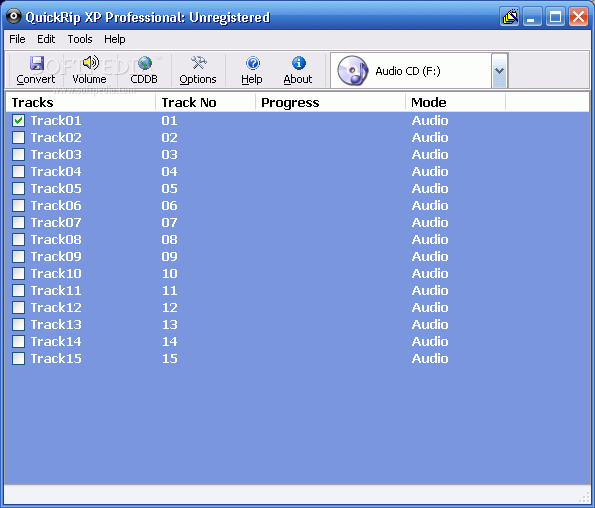Select the Track15 row name
Viewport: 595px width, 508px height.
[56, 359]
